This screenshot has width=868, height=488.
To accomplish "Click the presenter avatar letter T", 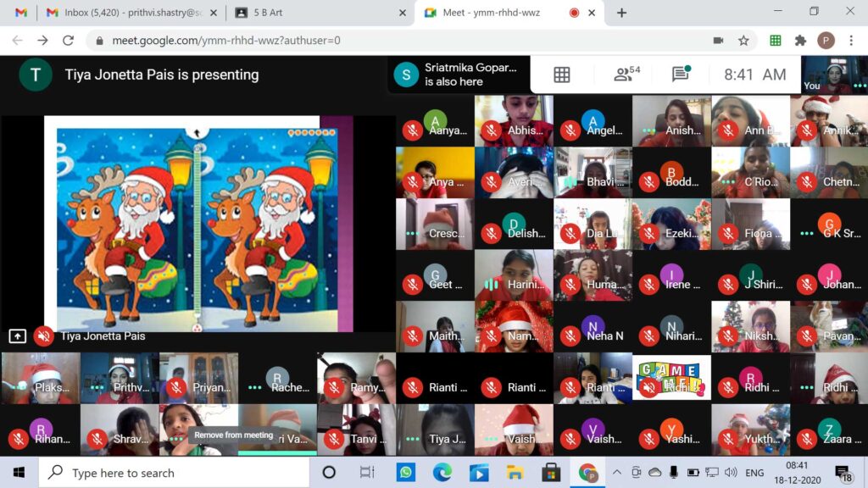I will (x=36, y=75).
